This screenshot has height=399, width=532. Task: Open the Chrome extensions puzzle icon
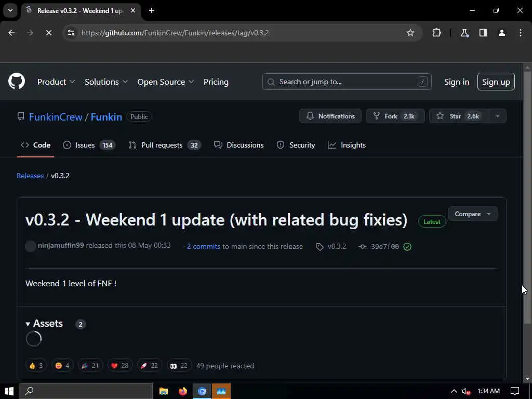click(436, 33)
